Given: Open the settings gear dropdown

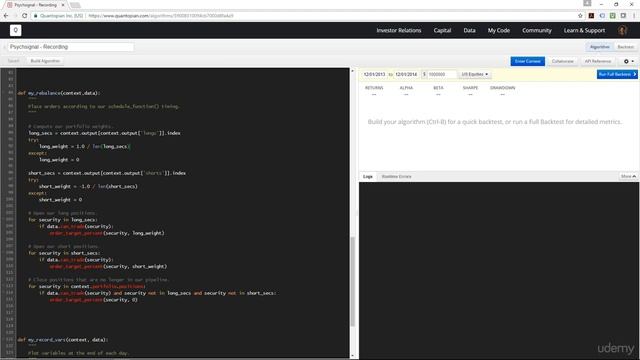Looking at the screenshot, I should click(x=629, y=61).
